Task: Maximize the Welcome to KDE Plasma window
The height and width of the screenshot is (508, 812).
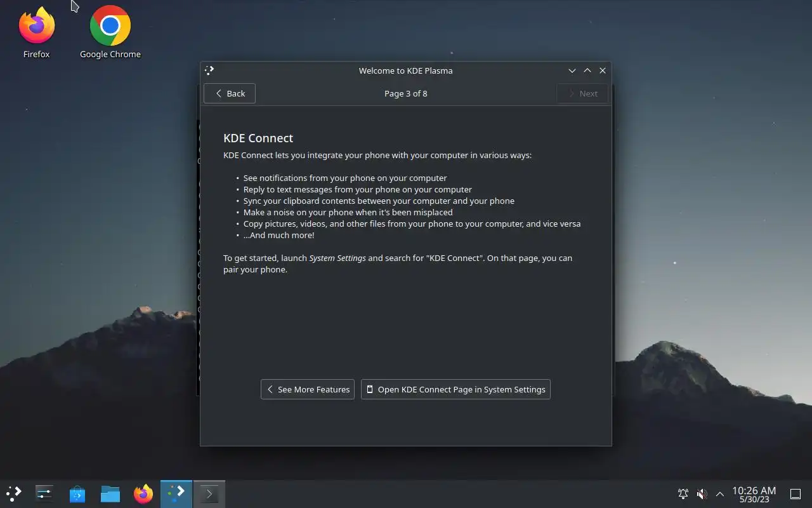Action: click(x=587, y=70)
